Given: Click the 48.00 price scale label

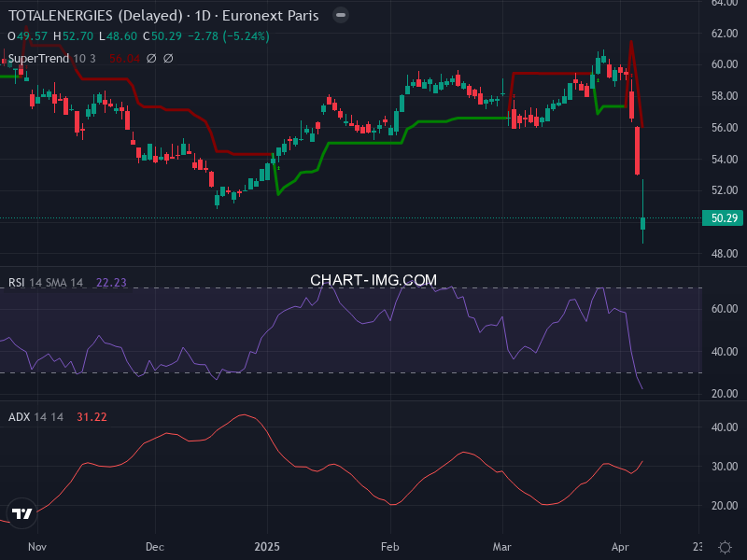Looking at the screenshot, I should tap(725, 254).
